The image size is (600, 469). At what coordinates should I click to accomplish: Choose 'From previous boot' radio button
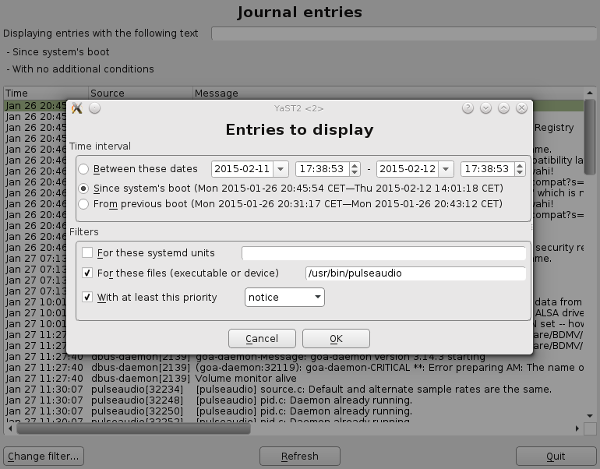(x=84, y=204)
